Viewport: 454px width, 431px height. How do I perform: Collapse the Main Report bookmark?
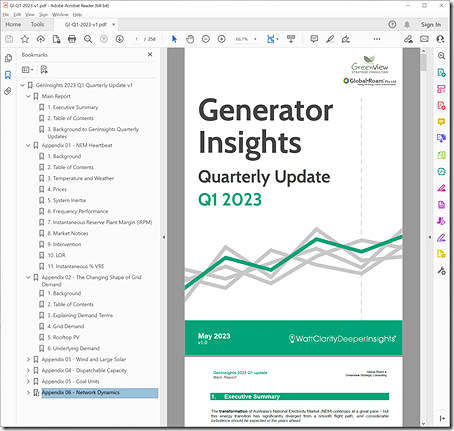point(28,96)
